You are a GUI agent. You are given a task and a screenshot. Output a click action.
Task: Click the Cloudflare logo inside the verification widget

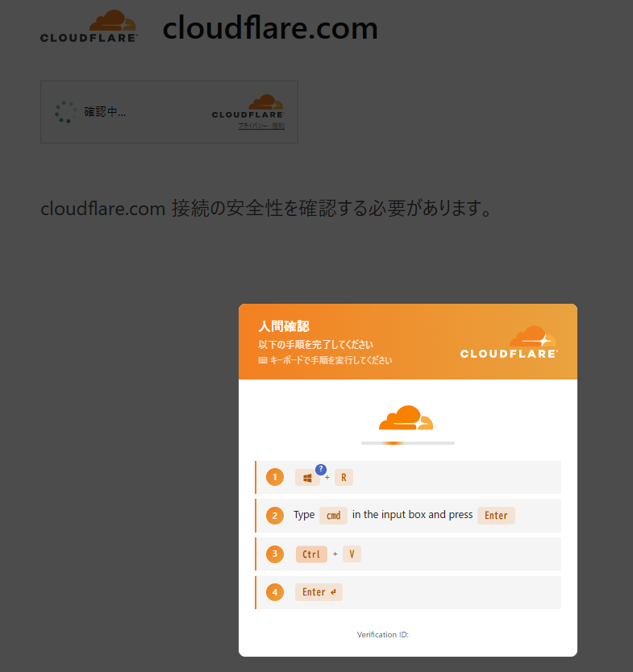point(248,106)
